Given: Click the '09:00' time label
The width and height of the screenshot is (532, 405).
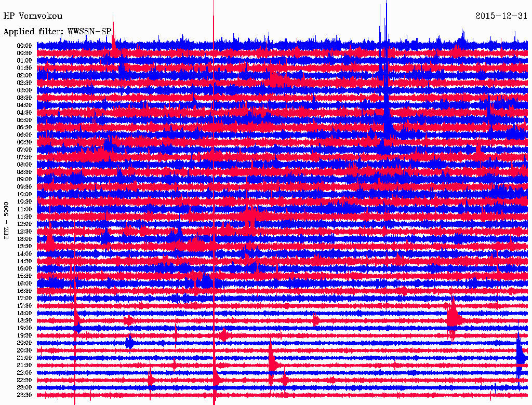Looking at the screenshot, I should pyautogui.click(x=24, y=180).
